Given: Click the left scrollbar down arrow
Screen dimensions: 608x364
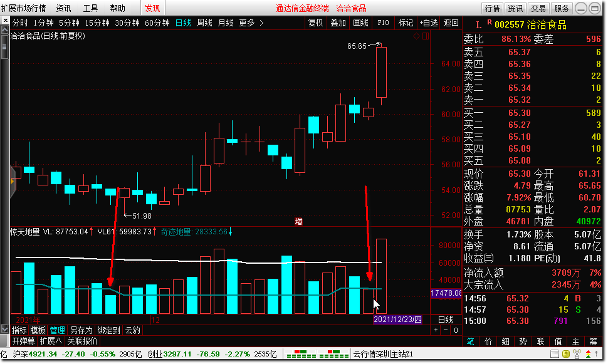Looking at the screenshot, I should 4,330.
